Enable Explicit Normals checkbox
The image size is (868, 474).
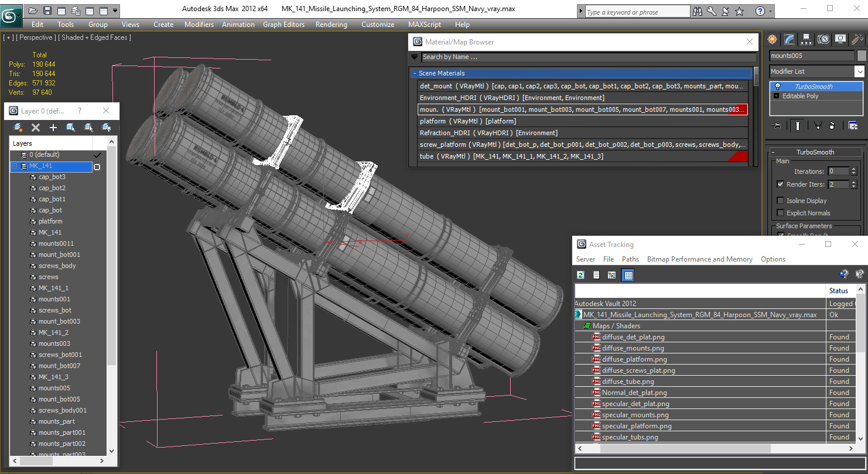coord(780,213)
